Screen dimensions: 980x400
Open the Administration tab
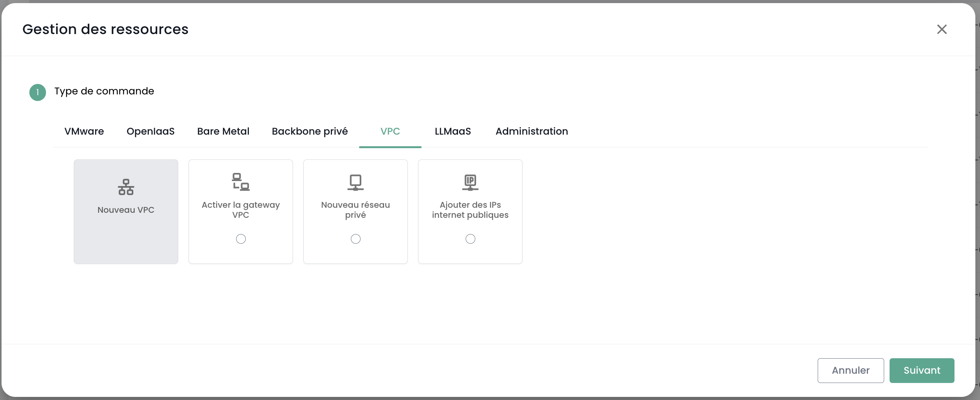tap(531, 132)
